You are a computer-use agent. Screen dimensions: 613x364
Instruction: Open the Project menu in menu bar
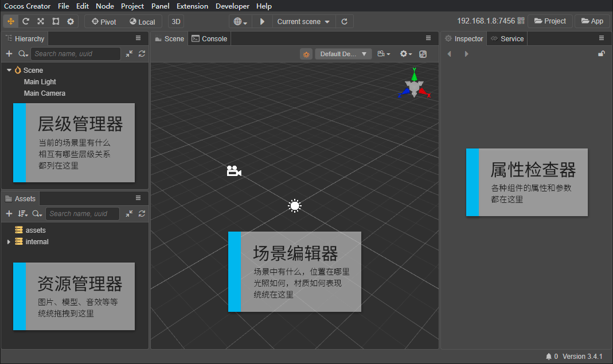coord(132,6)
